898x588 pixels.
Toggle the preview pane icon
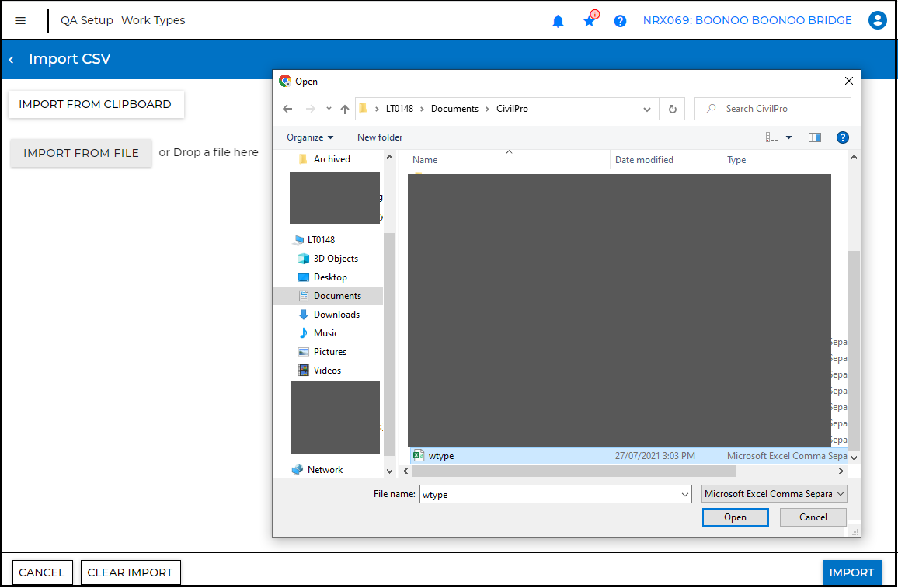(814, 137)
